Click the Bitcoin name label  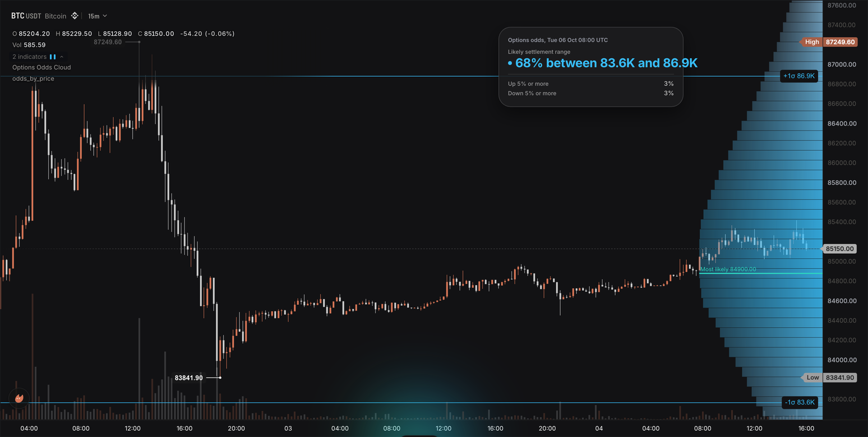click(x=56, y=16)
